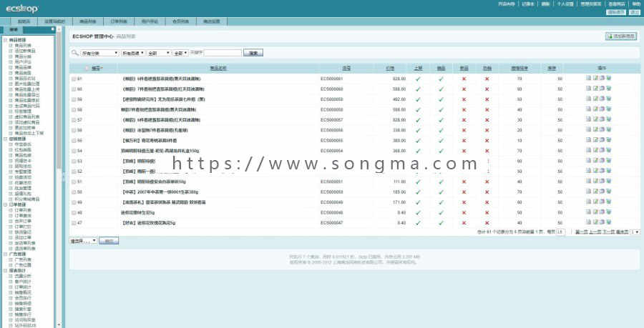Click view icon on product row 47
This screenshot has width=644, height=328.
tap(589, 222)
